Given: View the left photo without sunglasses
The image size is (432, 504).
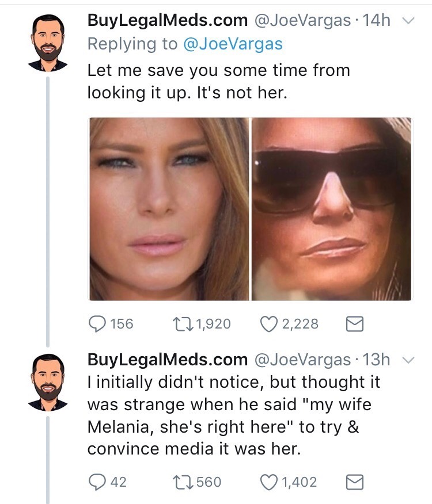Looking at the screenshot, I should [x=169, y=209].
